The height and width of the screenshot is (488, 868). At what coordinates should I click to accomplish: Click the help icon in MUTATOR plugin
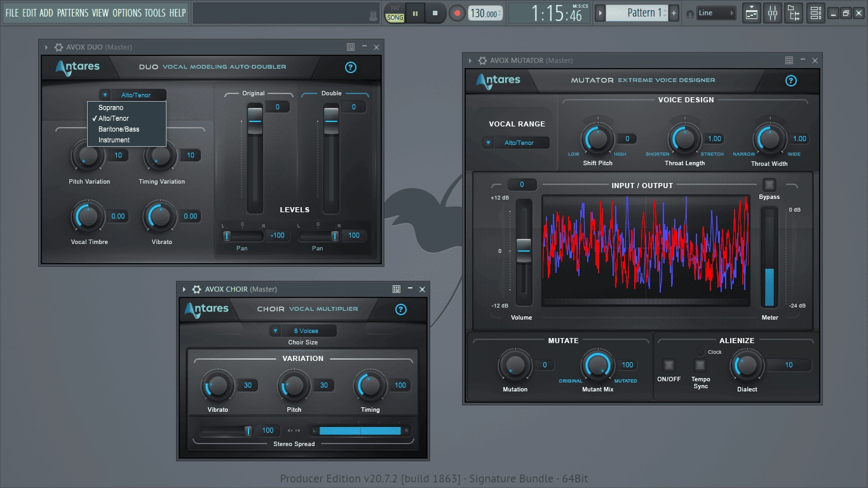pyautogui.click(x=791, y=81)
